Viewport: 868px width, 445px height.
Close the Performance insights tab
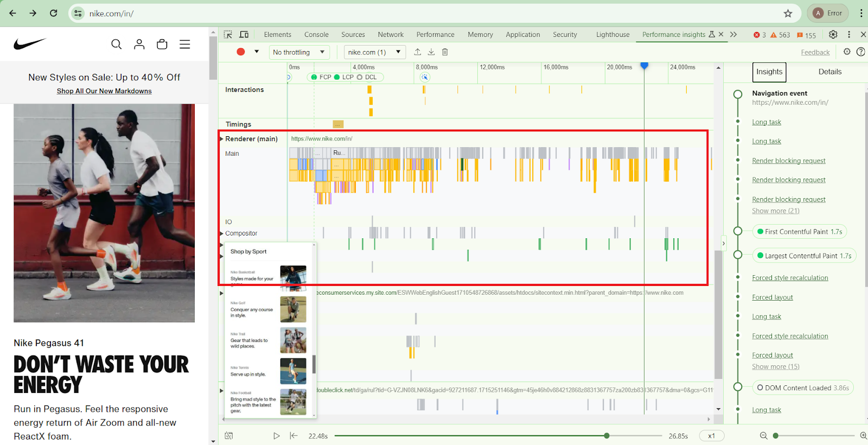point(721,34)
